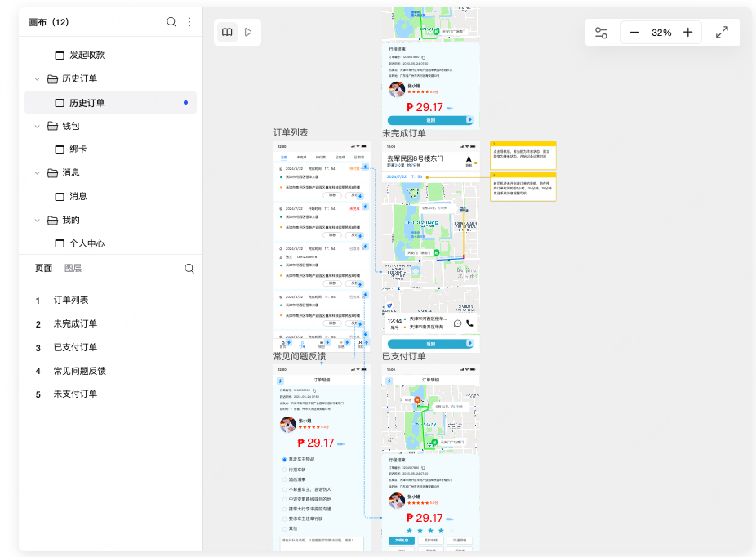Switch to the 页面 tab
Image resolution: width=756 pixels, height=557 pixels.
(x=43, y=268)
